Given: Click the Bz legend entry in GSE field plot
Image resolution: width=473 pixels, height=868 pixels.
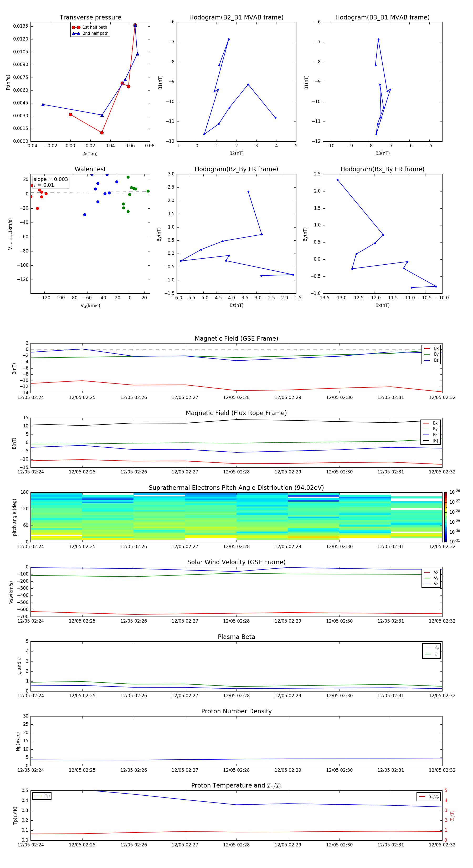Looking at the screenshot, I should point(431,361).
